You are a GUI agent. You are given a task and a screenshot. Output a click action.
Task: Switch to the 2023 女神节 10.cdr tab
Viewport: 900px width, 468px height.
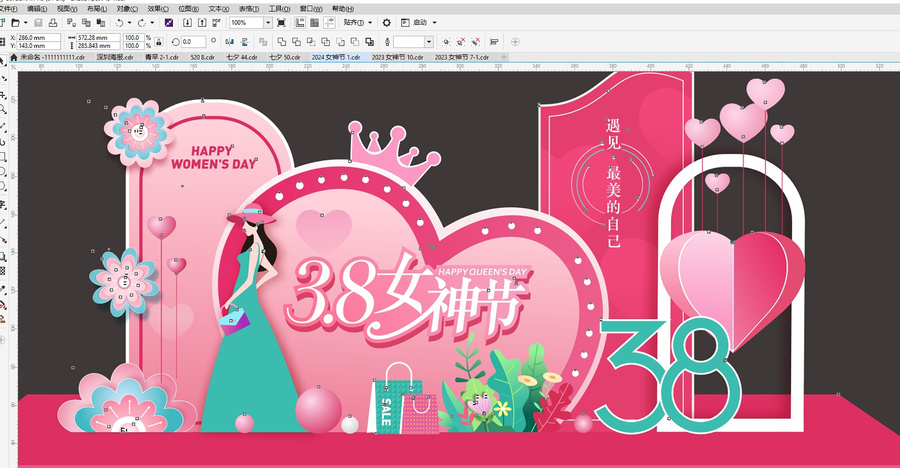pyautogui.click(x=397, y=57)
